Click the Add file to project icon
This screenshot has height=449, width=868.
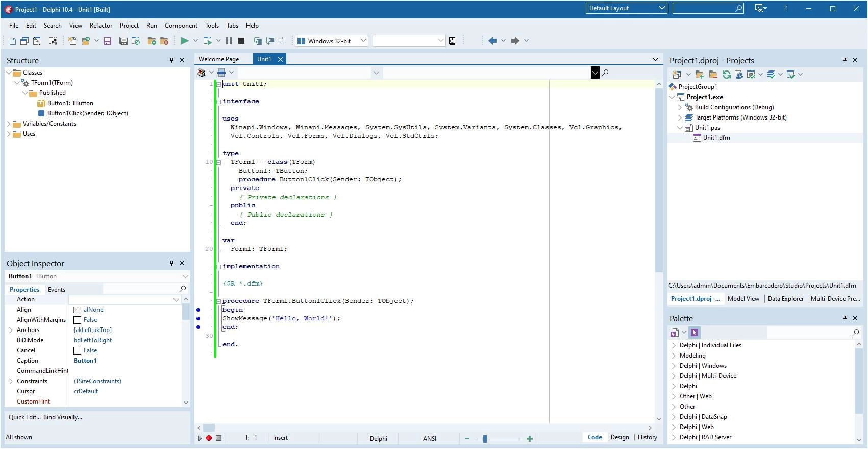pyautogui.click(x=152, y=41)
